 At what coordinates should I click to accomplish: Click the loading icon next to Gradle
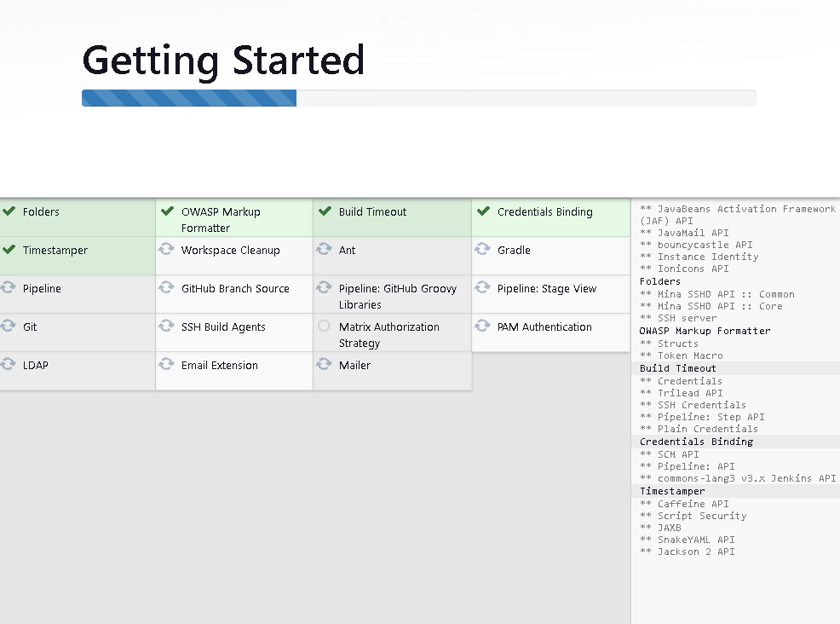tap(483, 250)
